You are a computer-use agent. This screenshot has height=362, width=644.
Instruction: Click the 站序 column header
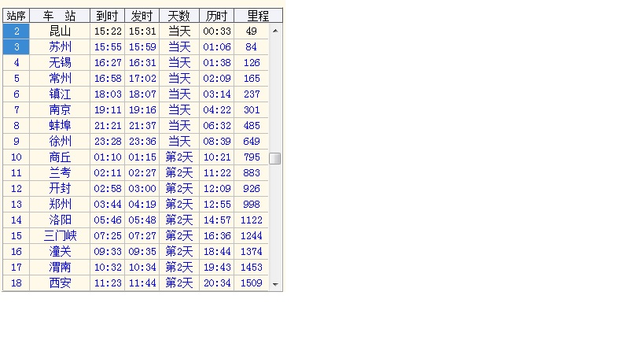coord(16,15)
